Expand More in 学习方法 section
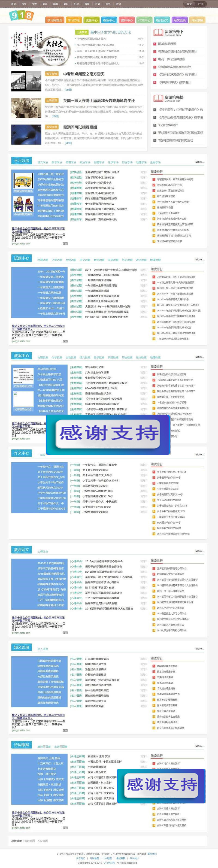Screen dimensions: 218x868 coord(199,162)
